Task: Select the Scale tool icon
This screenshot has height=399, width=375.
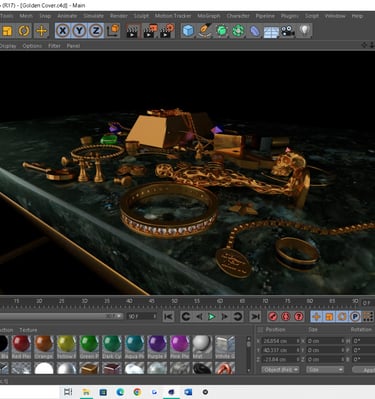Action: (7, 31)
